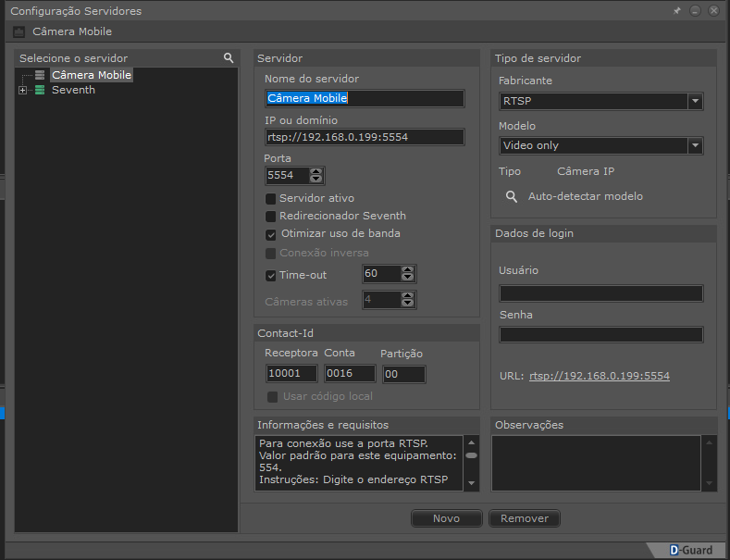This screenshot has height=560, width=730.
Task: Expand the Seventh tree node
Action: tap(22, 91)
